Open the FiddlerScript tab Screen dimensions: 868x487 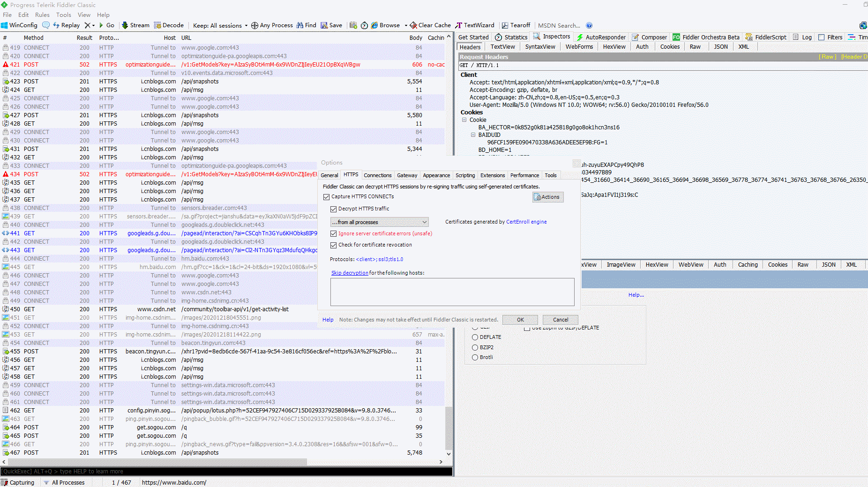(766, 37)
